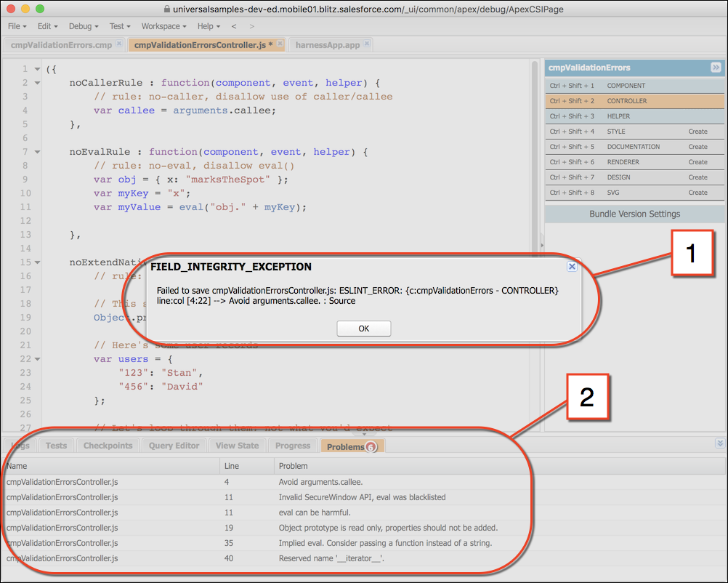Create the DESIGN bundle resource

coord(697,177)
